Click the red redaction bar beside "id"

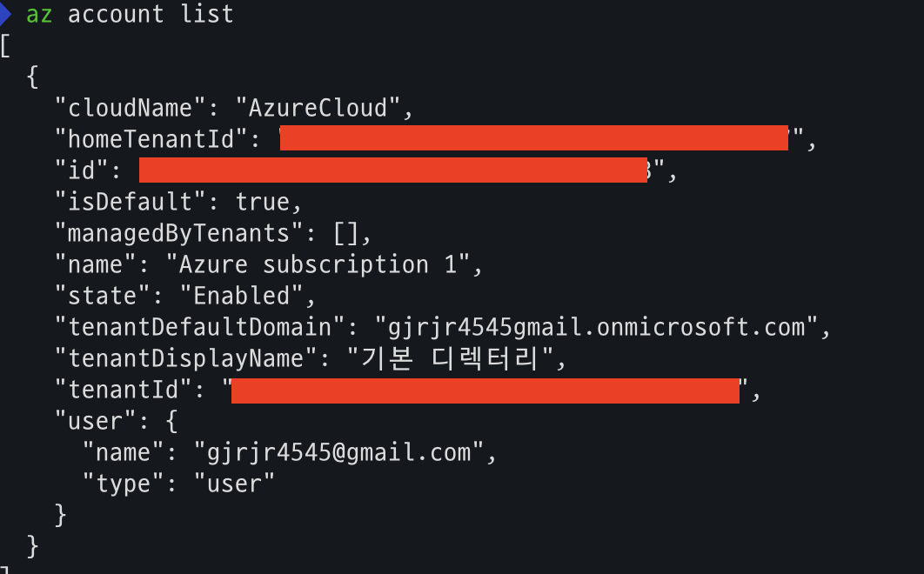[393, 170]
